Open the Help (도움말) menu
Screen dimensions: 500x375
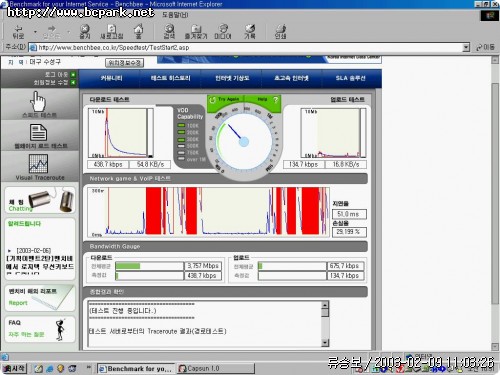point(175,15)
